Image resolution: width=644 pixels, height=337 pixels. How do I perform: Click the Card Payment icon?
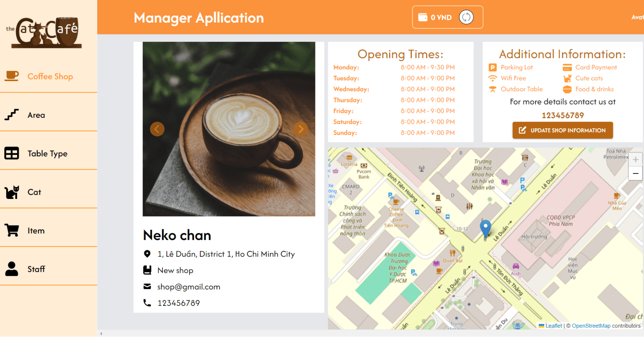567,67
